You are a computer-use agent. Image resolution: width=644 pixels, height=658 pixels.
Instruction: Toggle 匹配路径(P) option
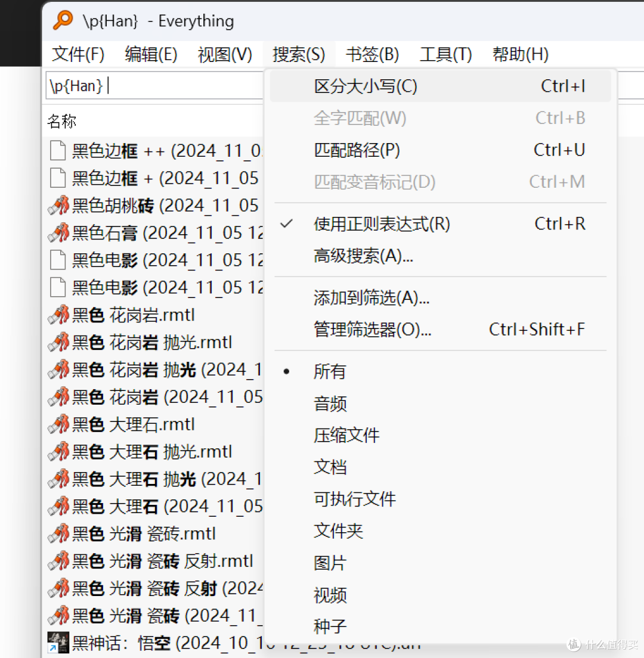(x=441, y=150)
